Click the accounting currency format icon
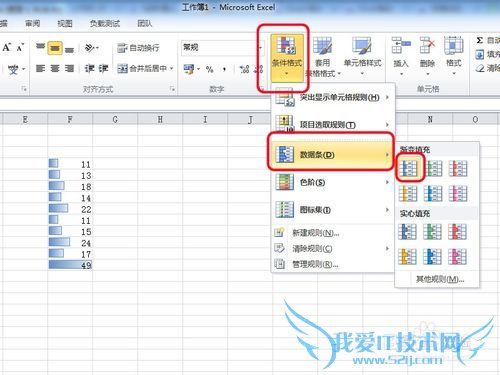Image resolution: width=500 pixels, height=375 pixels. coord(189,69)
